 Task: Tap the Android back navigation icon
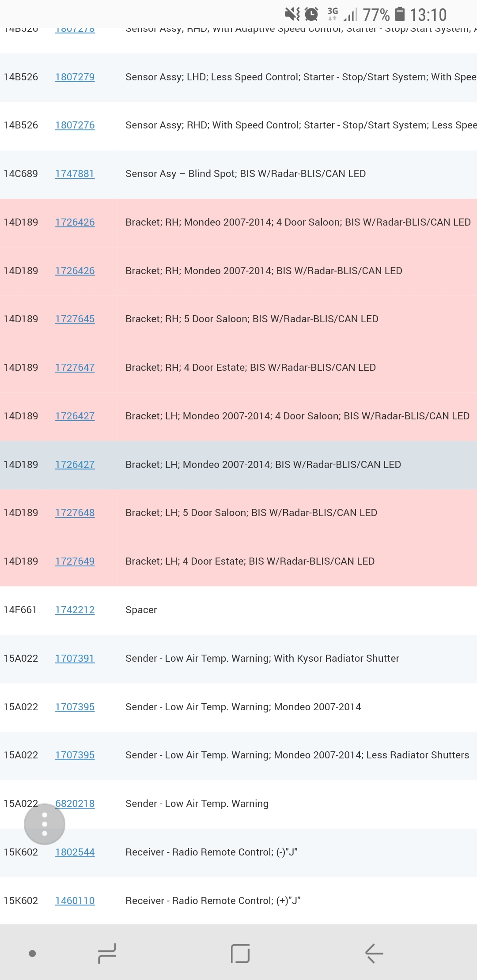point(374,953)
